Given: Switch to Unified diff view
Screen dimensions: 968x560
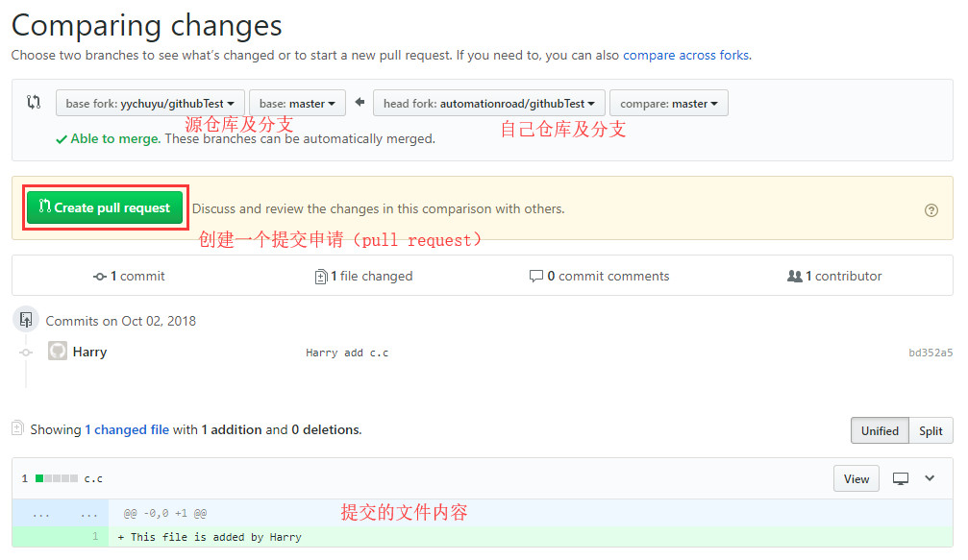Looking at the screenshot, I should [880, 431].
